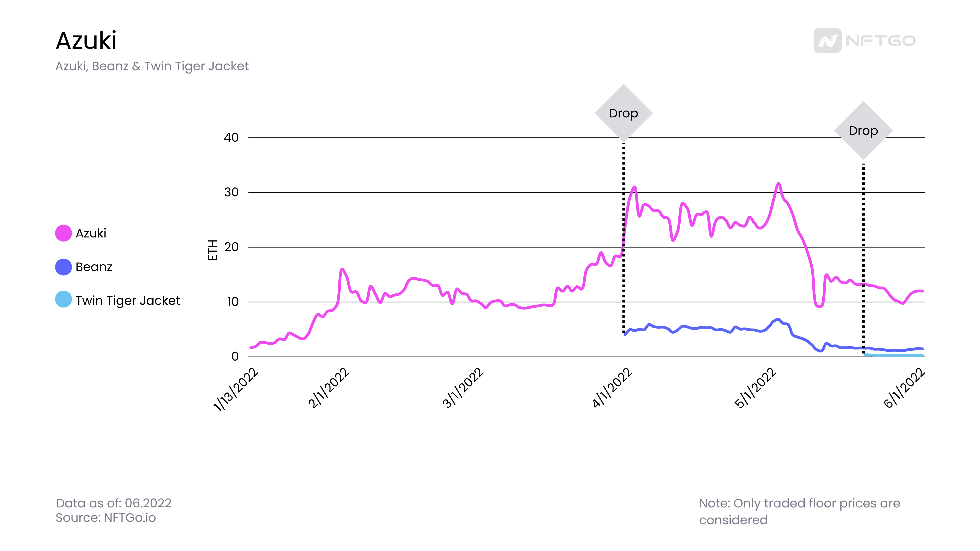Viewport: 980px width, 551px height.
Task: Click the 4/1/2022 axis date label
Action: (612, 388)
